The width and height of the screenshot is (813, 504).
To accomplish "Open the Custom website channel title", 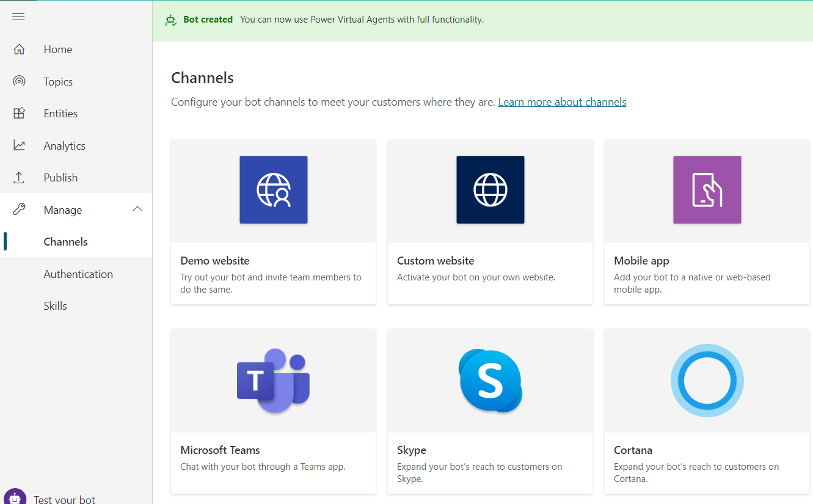I will point(436,261).
